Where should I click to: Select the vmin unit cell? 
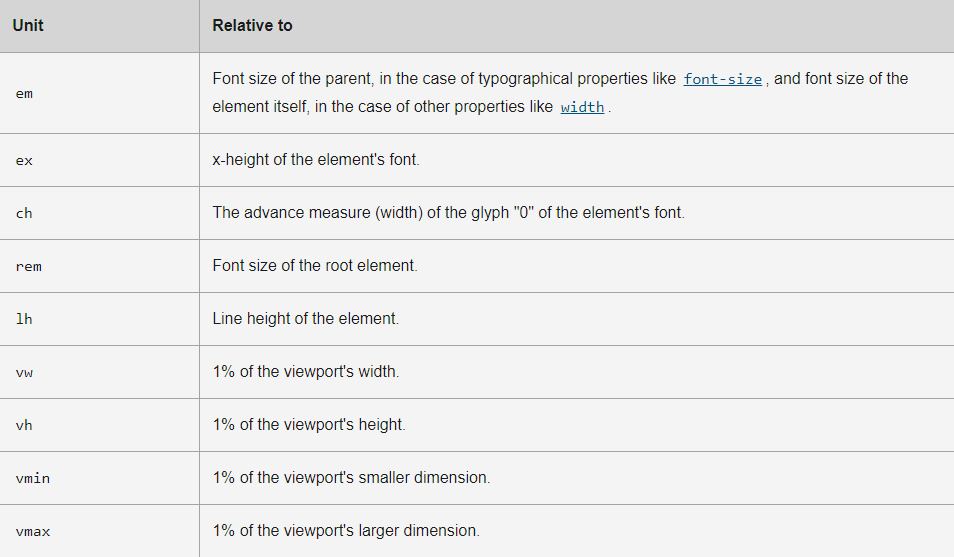(99, 478)
